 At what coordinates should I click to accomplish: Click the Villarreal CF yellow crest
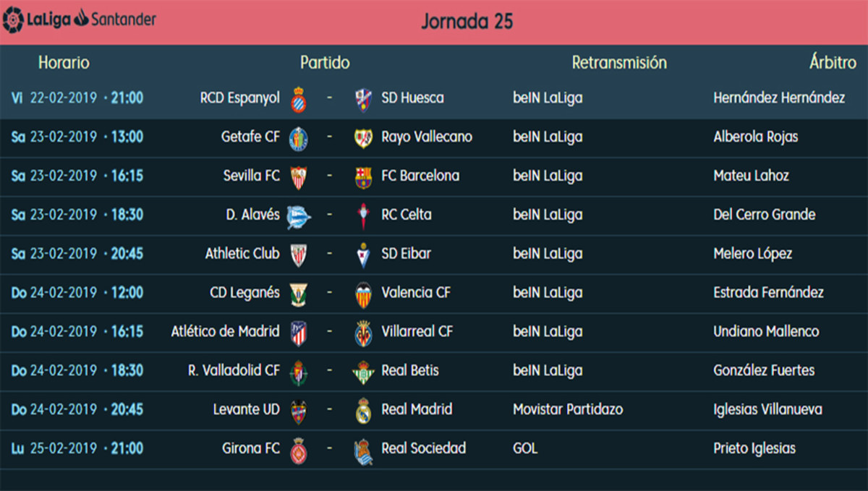tap(363, 333)
